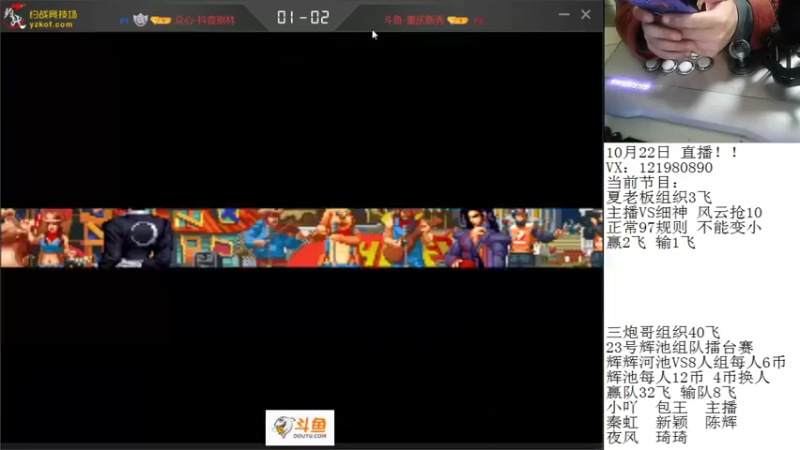Image resolution: width=800 pixels, height=450 pixels.
Task: Click the P1 gold VIP tag
Action: coord(161,20)
